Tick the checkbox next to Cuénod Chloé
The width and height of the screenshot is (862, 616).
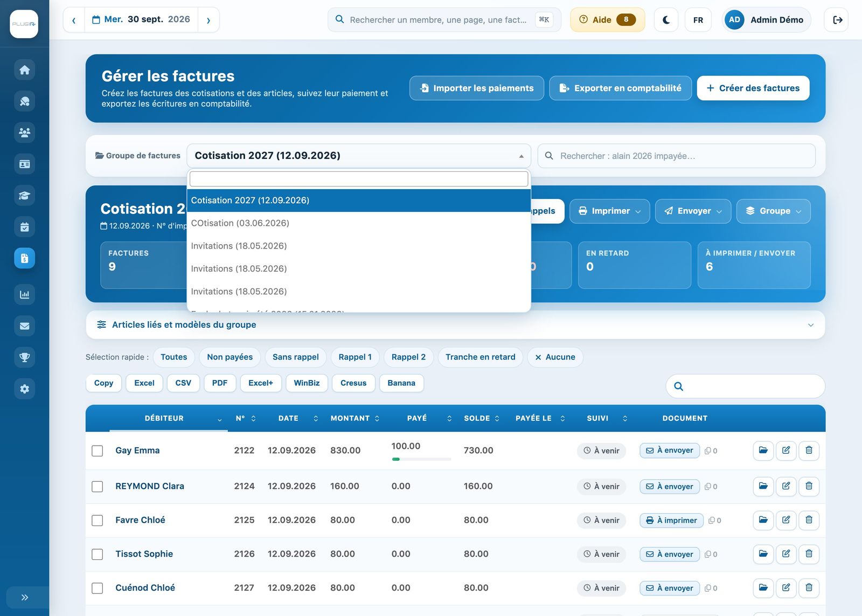[97, 588]
